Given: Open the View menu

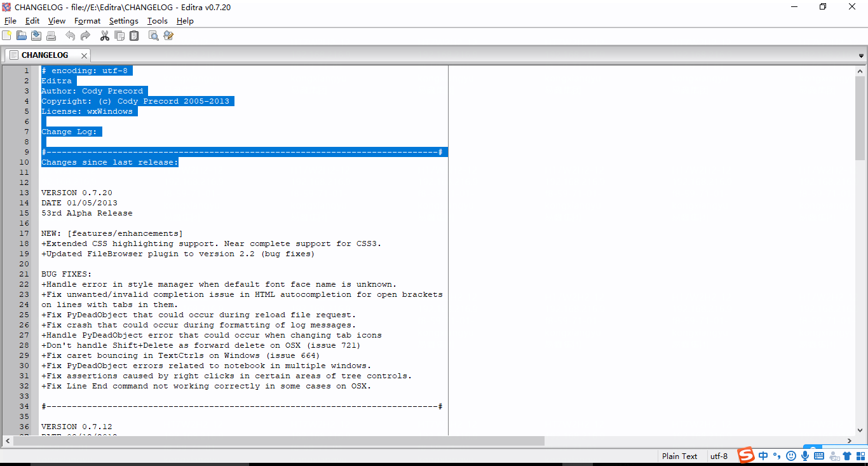Looking at the screenshot, I should coord(57,21).
